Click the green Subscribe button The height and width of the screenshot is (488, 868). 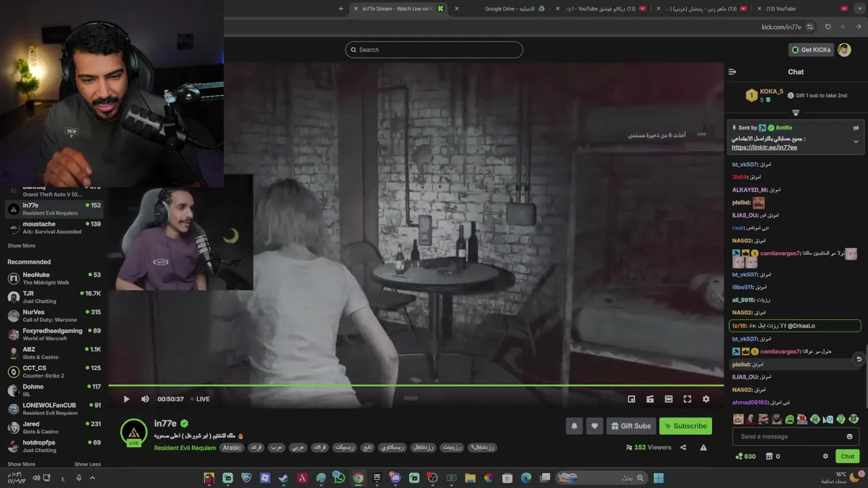click(686, 426)
